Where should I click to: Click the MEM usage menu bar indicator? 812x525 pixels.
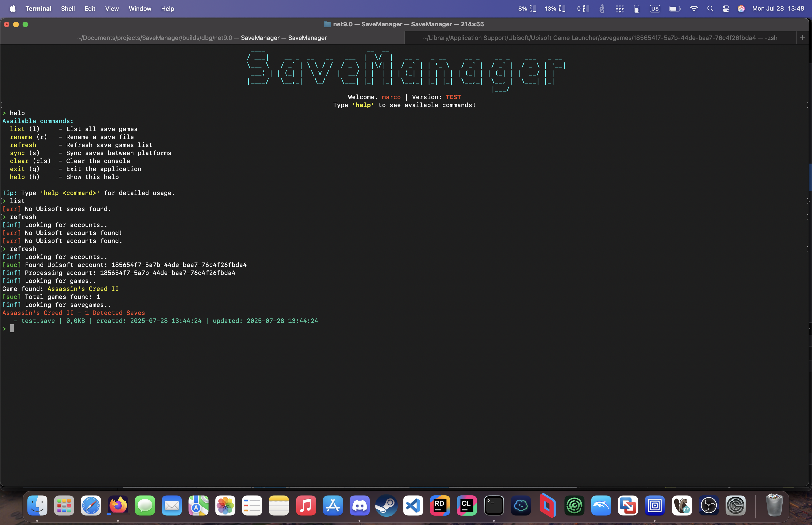click(x=555, y=8)
